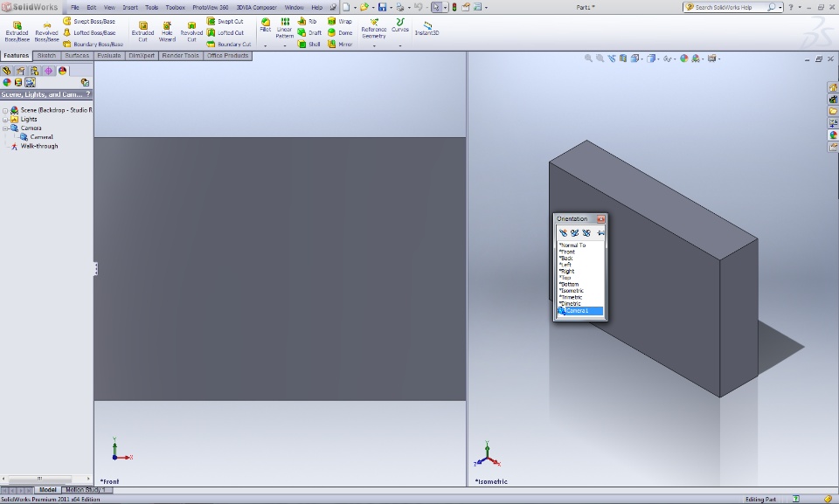Open the PropertyManager panel tab
The width and height of the screenshot is (839, 504).
[x=20, y=71]
